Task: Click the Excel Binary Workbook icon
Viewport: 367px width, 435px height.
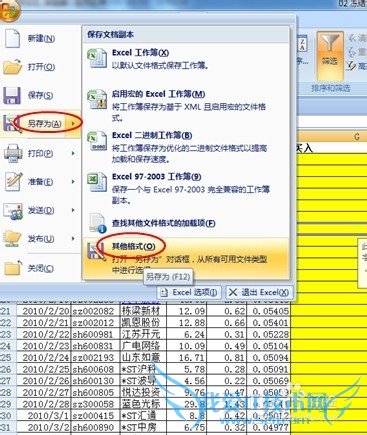Action: click(97, 141)
